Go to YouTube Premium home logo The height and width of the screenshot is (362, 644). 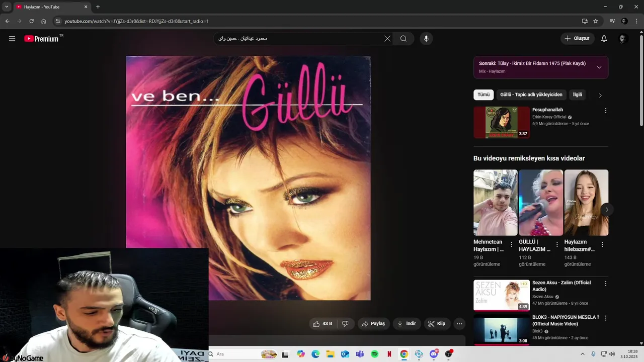42,39
